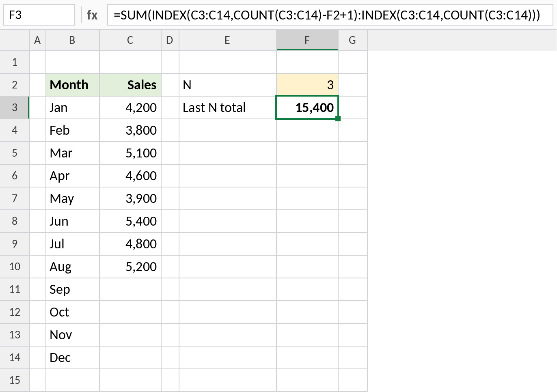557x392 pixels.
Task: Click the N value cell showing 3
Action: click(x=307, y=85)
